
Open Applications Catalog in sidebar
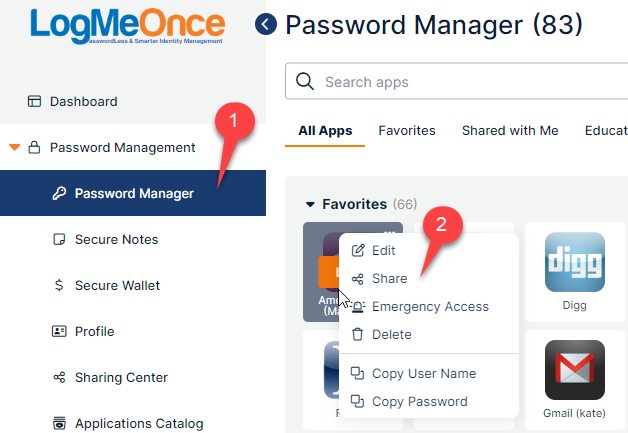[x=139, y=423]
